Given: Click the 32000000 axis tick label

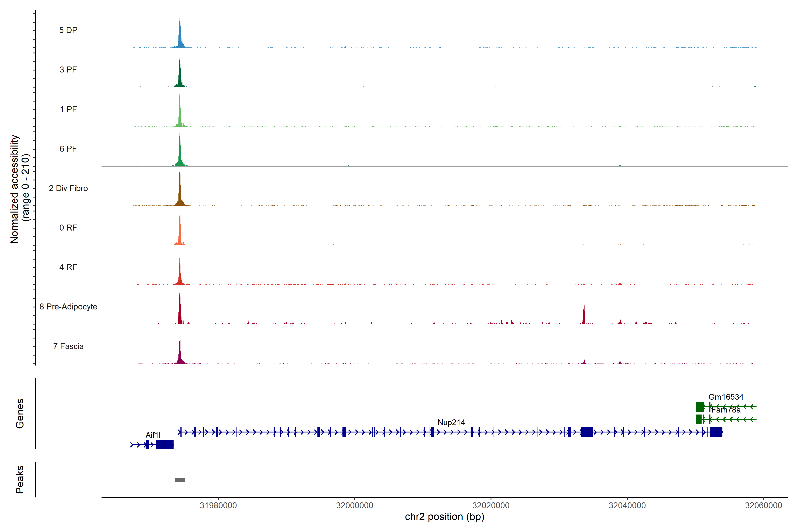Looking at the screenshot, I should [x=354, y=506].
